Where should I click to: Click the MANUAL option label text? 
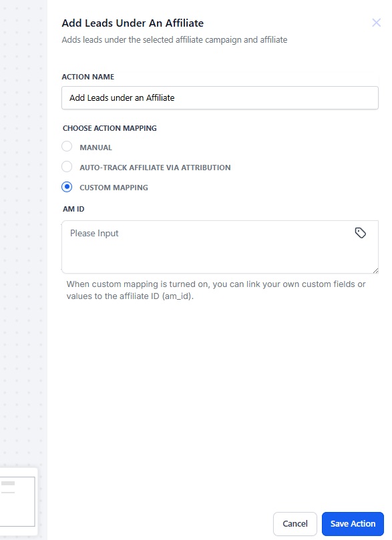click(x=95, y=148)
